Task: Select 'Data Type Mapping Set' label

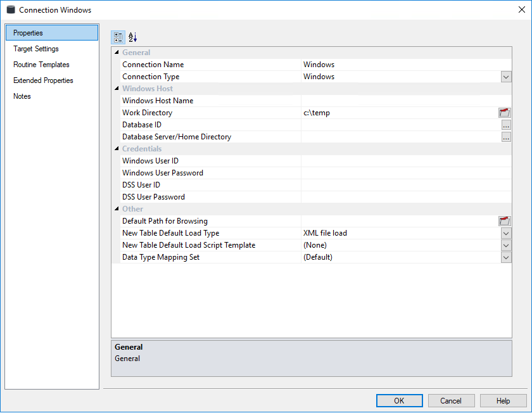Action: click(161, 257)
